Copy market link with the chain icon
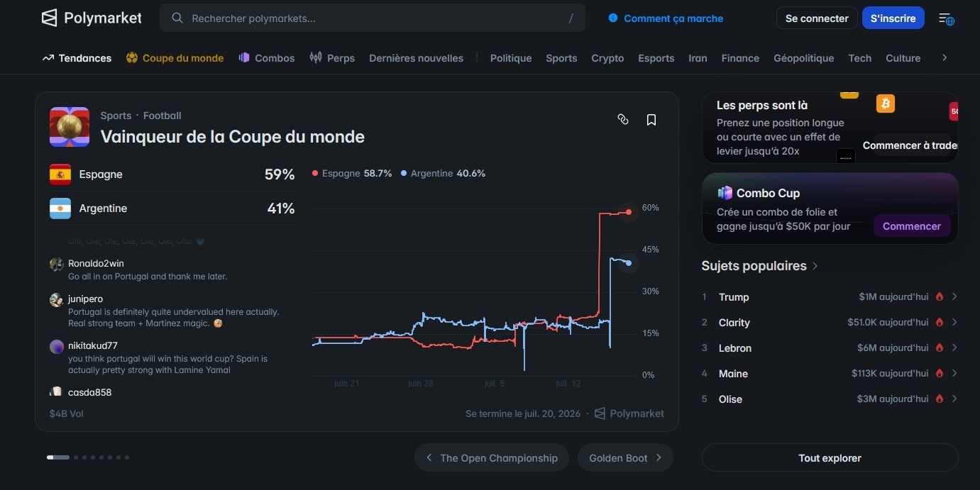The image size is (980, 490). point(623,120)
